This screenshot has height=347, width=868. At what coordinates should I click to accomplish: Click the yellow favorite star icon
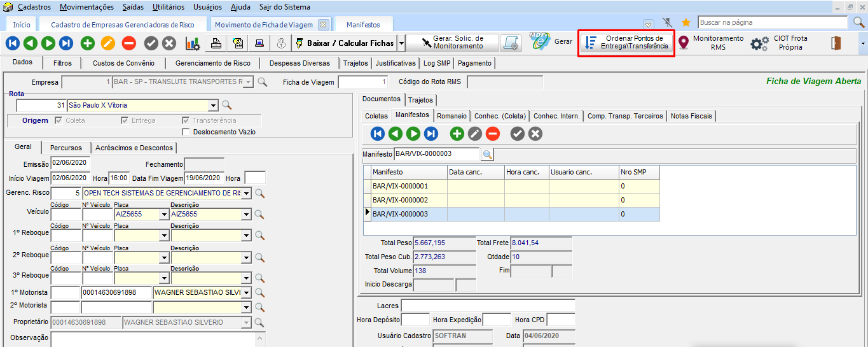[x=686, y=22]
